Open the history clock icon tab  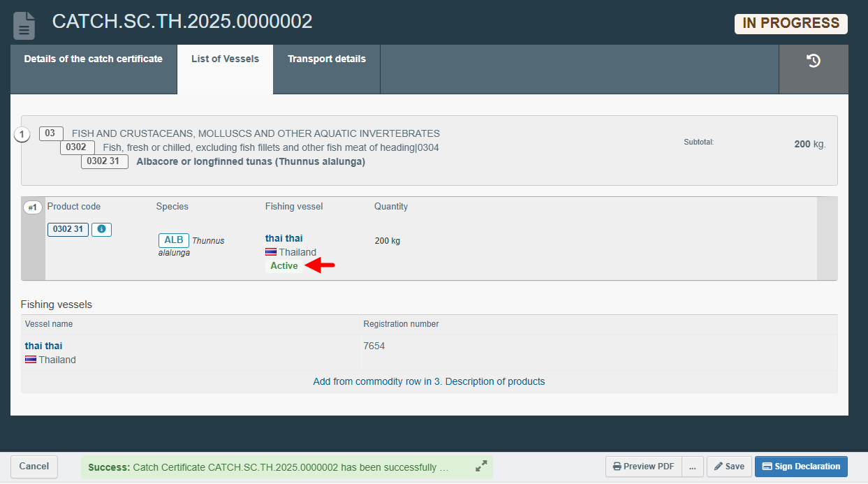coord(814,61)
